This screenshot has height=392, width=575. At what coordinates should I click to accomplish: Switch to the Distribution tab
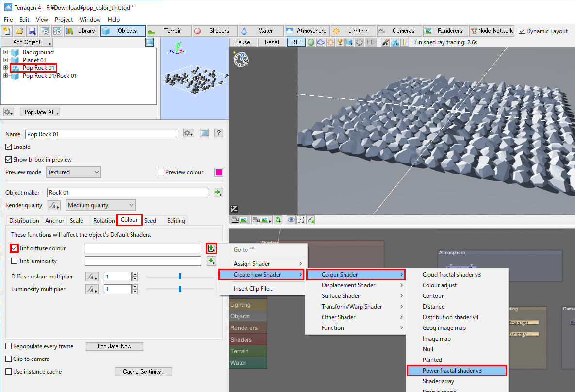click(24, 220)
